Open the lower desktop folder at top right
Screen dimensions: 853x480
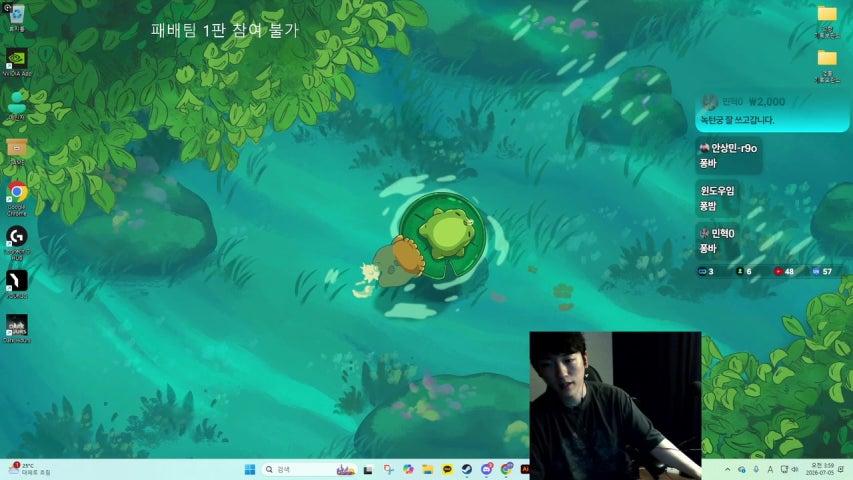pos(827,66)
